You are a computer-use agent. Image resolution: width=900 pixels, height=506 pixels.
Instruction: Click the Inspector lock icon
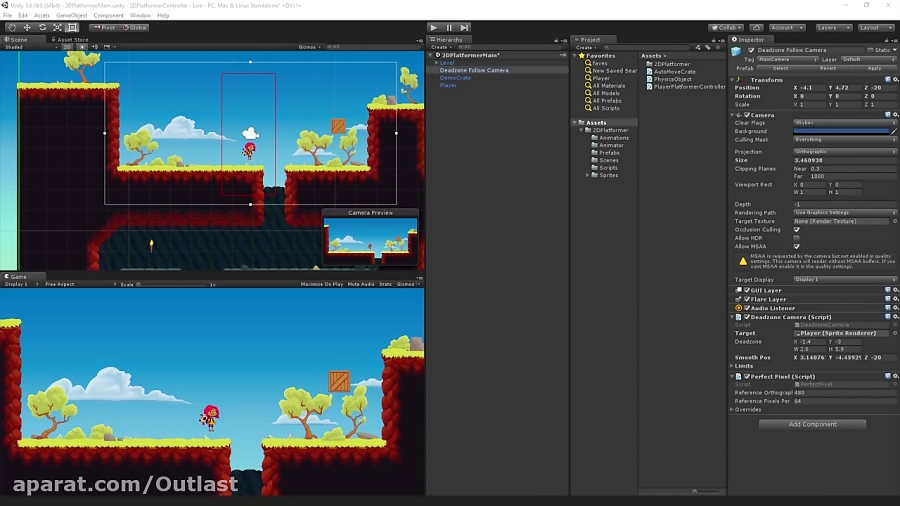[x=886, y=40]
